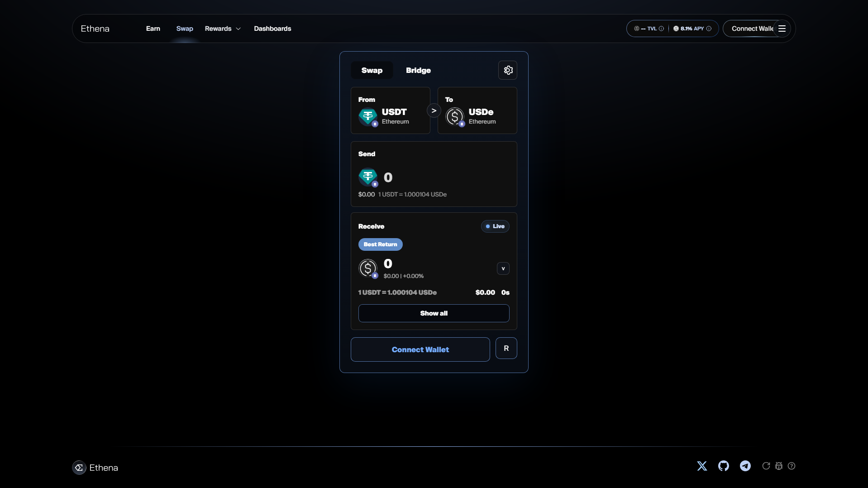868x488 pixels.
Task: Click the '$0.00 | +0.00%' text
Action: (x=404, y=276)
